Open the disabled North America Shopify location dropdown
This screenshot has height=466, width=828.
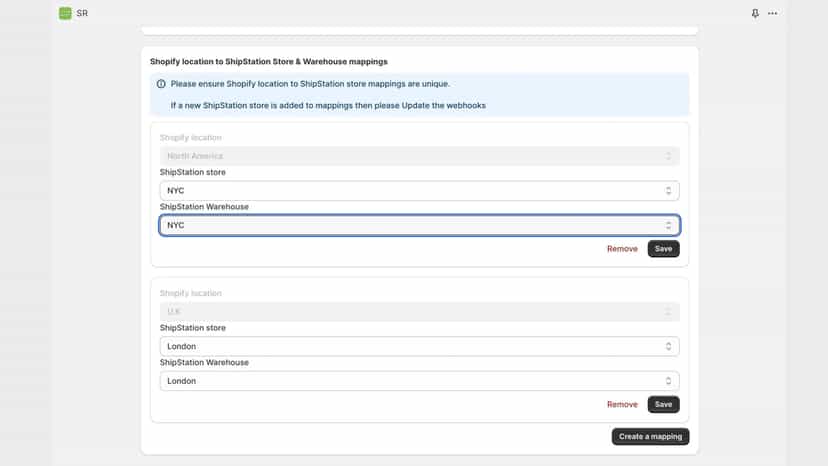click(x=419, y=156)
